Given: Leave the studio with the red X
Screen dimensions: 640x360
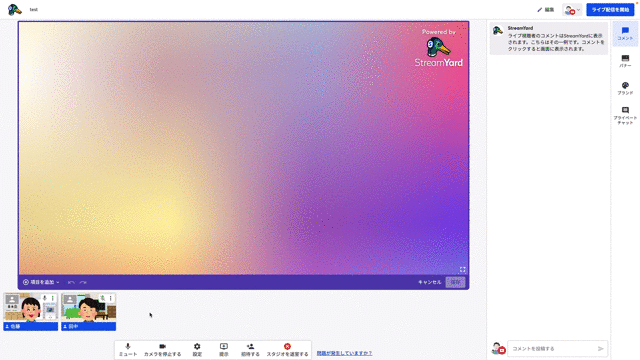Looking at the screenshot, I should pyautogui.click(x=287, y=350).
